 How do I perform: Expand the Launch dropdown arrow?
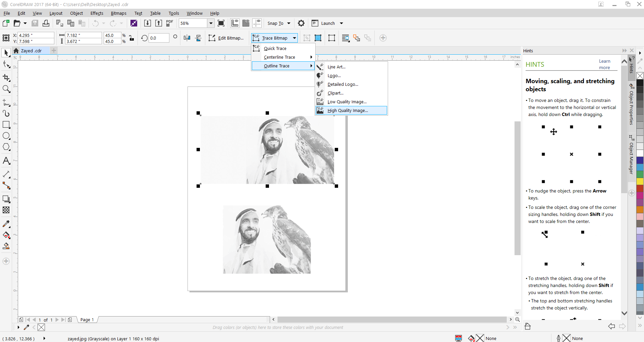tap(341, 23)
